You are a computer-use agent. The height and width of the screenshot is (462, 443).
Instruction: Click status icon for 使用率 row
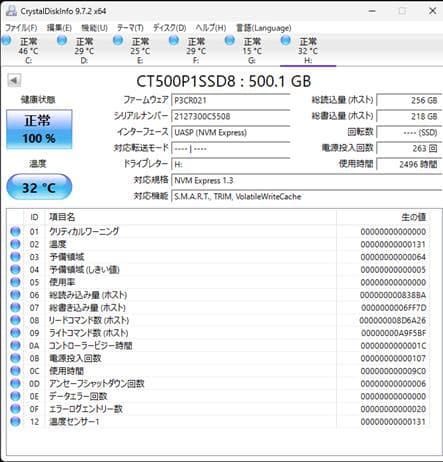pos(15,282)
